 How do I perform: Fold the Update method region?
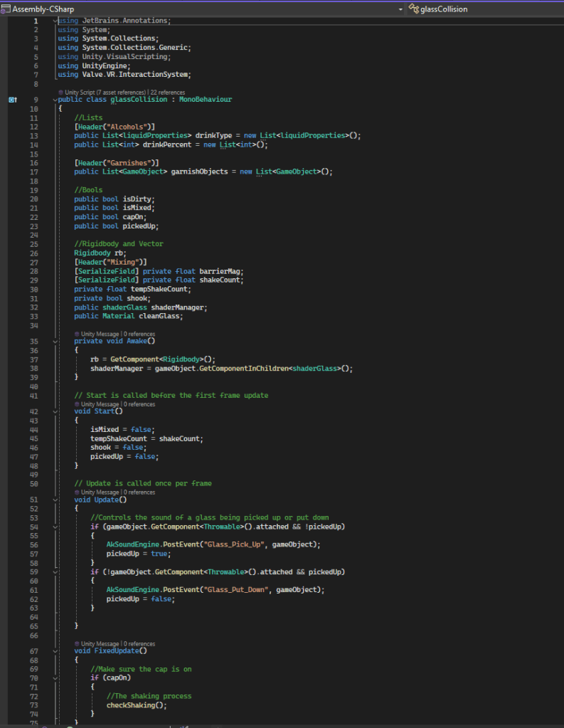pos(54,500)
